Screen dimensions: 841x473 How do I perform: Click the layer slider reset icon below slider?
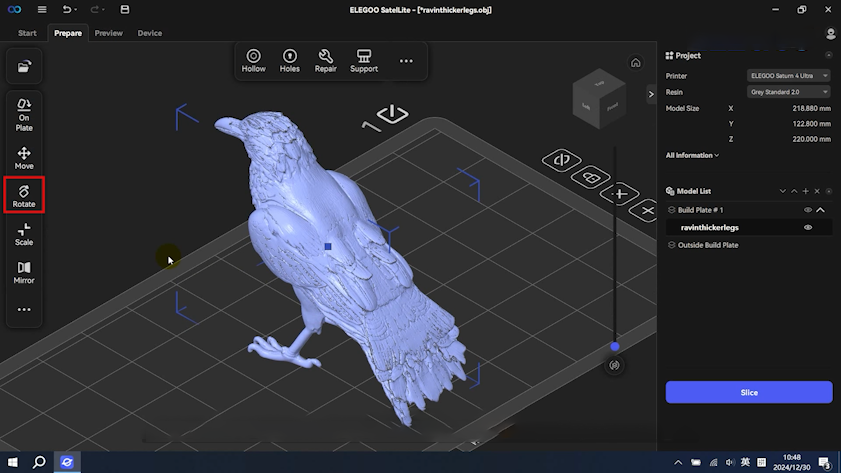point(615,366)
